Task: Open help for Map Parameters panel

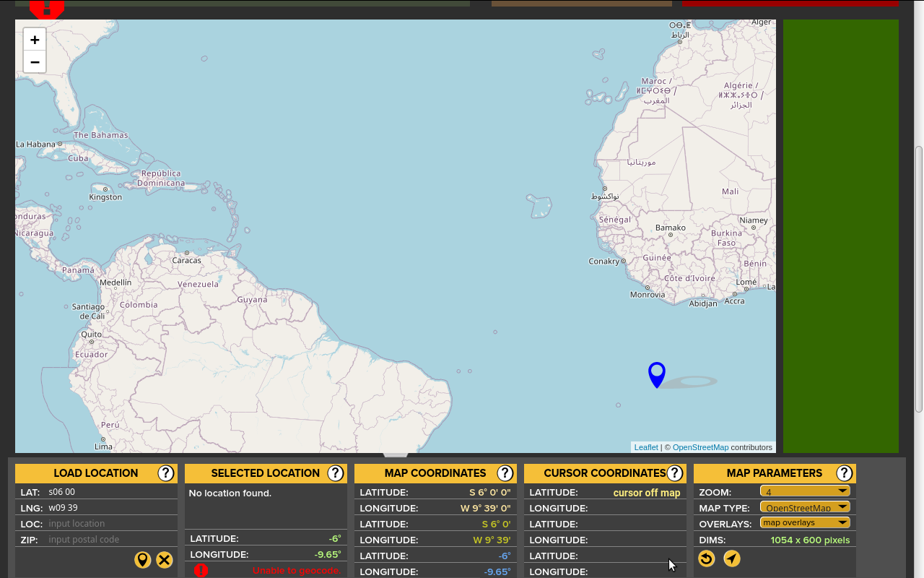Action: [x=845, y=473]
